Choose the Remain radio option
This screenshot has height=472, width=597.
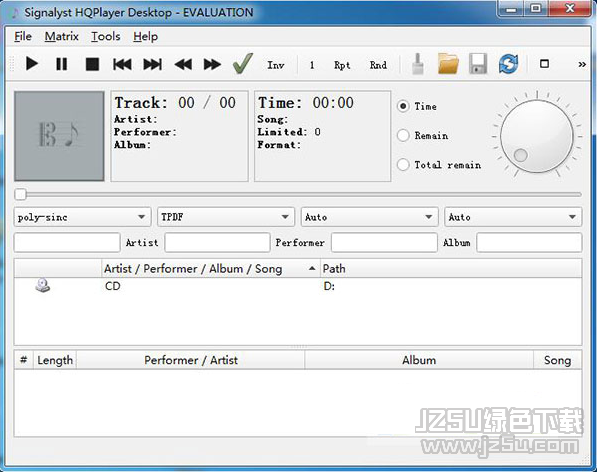(x=403, y=135)
